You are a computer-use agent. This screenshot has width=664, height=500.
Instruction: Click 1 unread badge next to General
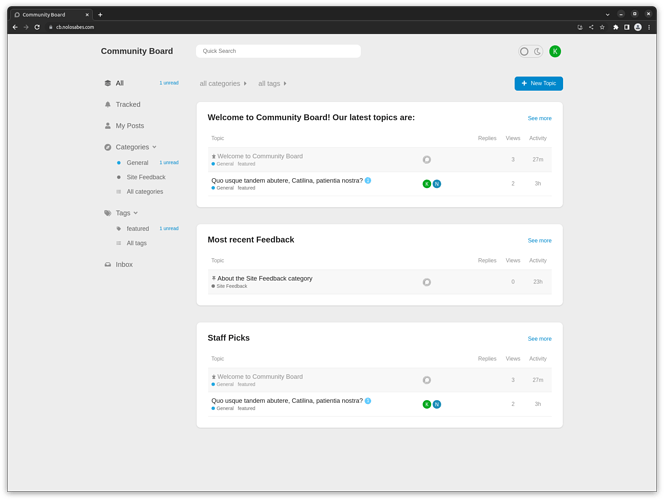pyautogui.click(x=169, y=163)
